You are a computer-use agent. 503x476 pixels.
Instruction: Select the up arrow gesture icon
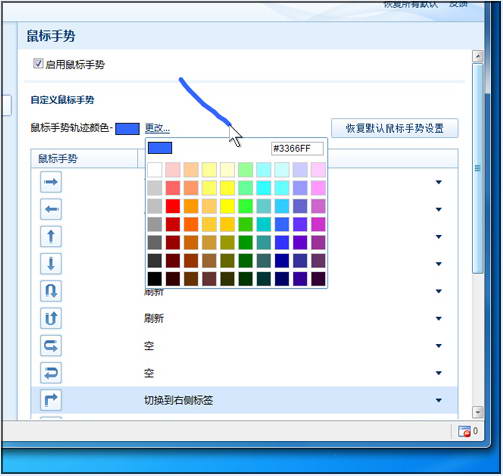pyautogui.click(x=51, y=236)
